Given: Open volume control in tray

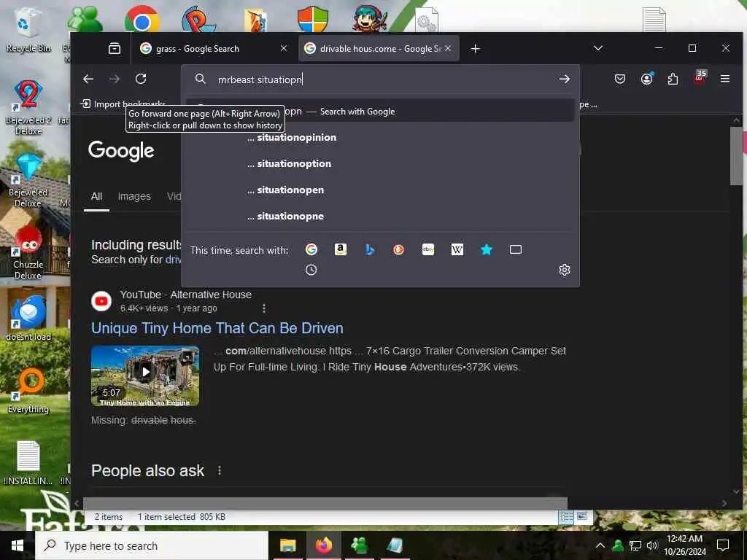Looking at the screenshot, I should pos(651,545).
